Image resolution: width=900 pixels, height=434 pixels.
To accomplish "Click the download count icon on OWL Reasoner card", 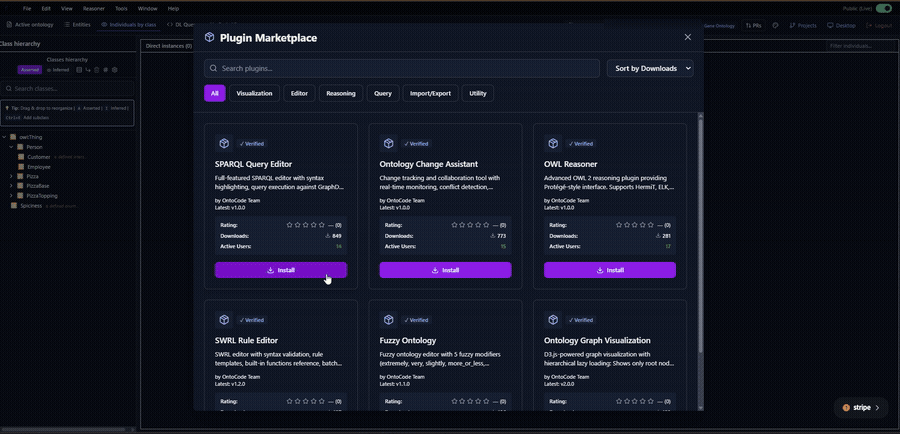I will (x=658, y=236).
